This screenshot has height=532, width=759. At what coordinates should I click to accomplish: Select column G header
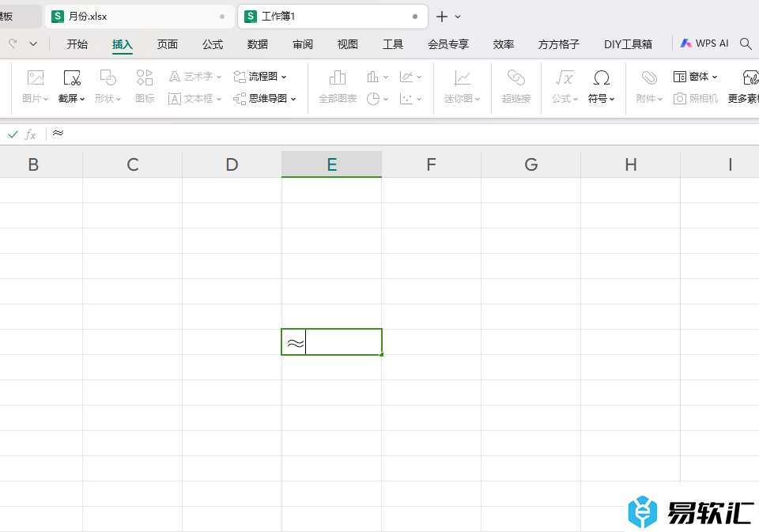(531, 164)
